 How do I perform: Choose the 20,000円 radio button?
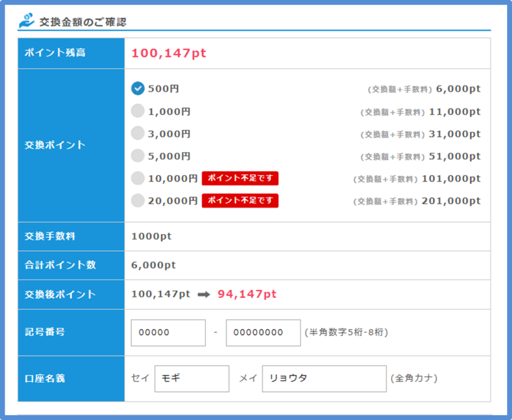point(138,201)
